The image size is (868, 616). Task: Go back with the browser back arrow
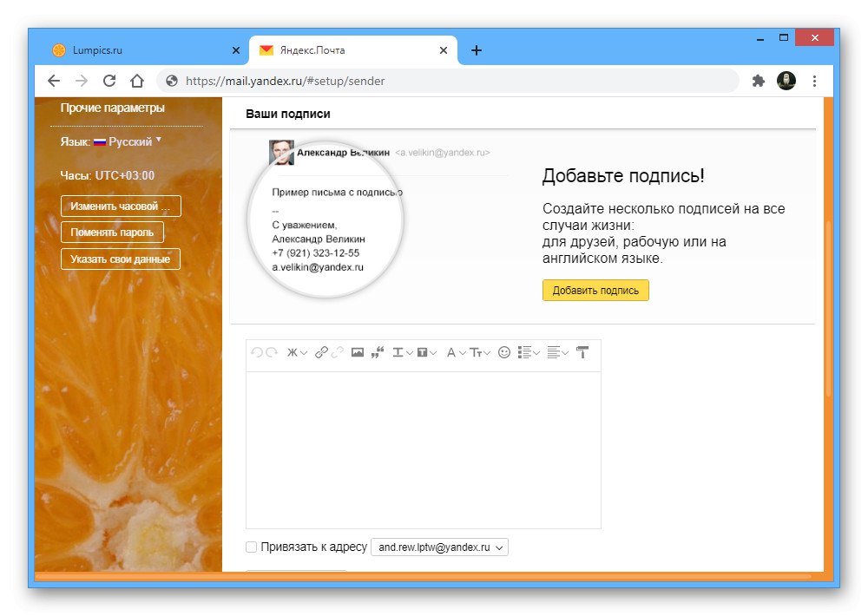54,81
